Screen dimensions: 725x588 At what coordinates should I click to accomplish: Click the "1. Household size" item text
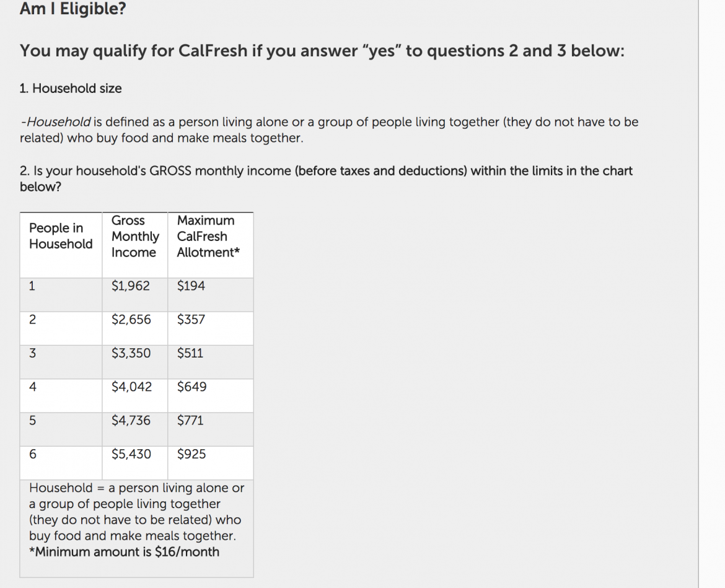[71, 89]
